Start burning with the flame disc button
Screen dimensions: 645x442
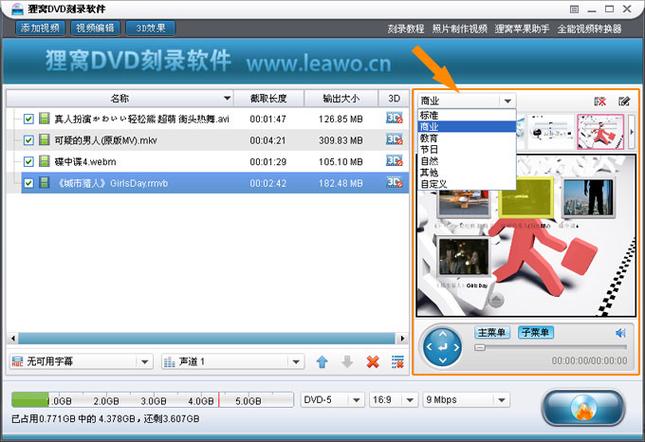coord(583,408)
